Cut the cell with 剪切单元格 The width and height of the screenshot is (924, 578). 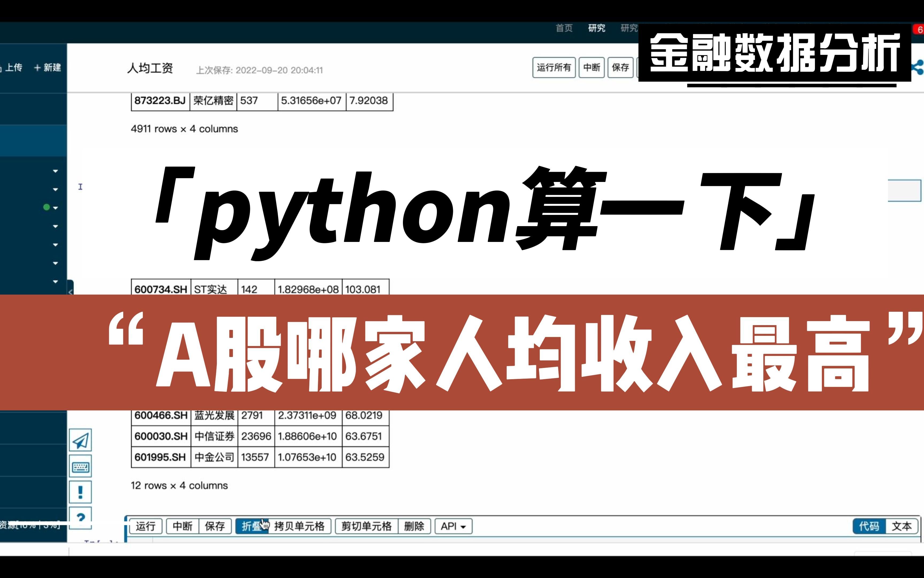pyautogui.click(x=367, y=526)
